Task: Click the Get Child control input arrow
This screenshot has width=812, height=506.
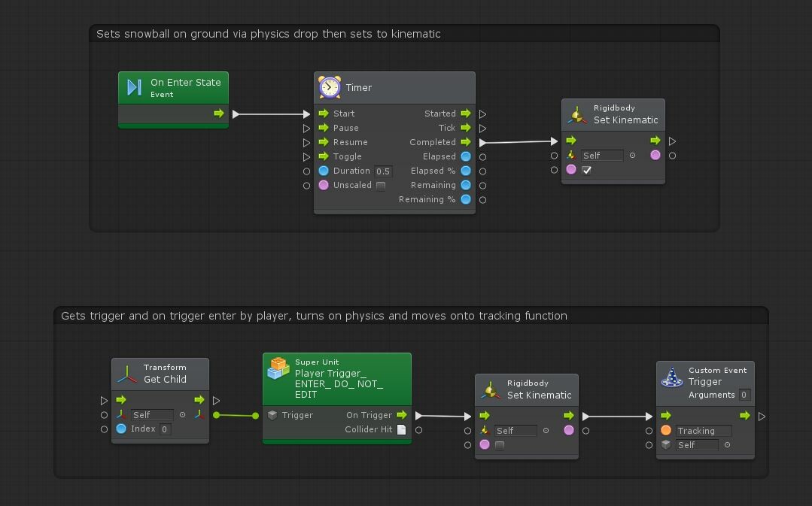Action: [121, 400]
